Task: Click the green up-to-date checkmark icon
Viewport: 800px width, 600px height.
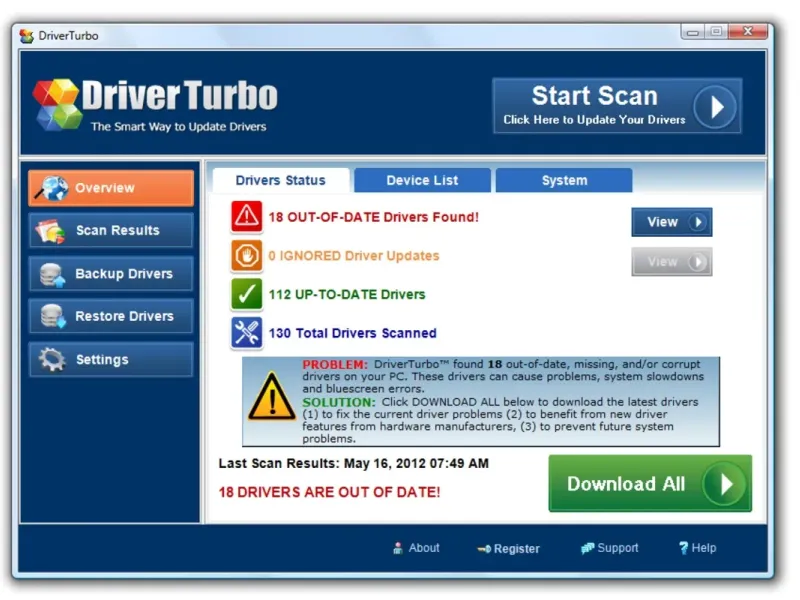Action: coord(246,294)
